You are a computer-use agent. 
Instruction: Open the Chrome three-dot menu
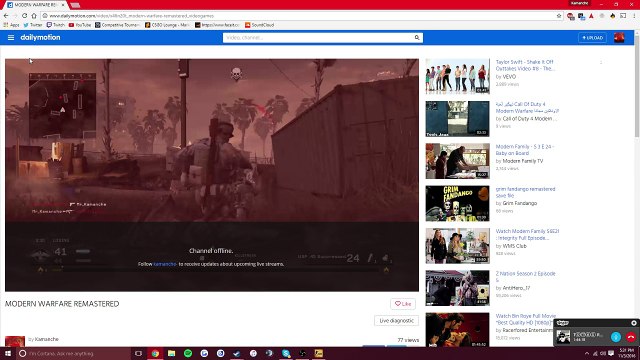click(x=634, y=16)
